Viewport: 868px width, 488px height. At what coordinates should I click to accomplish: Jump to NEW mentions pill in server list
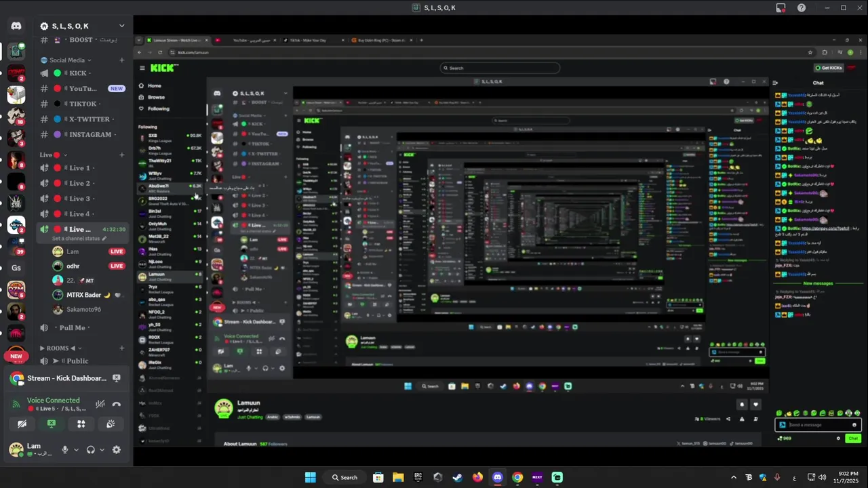click(x=16, y=356)
